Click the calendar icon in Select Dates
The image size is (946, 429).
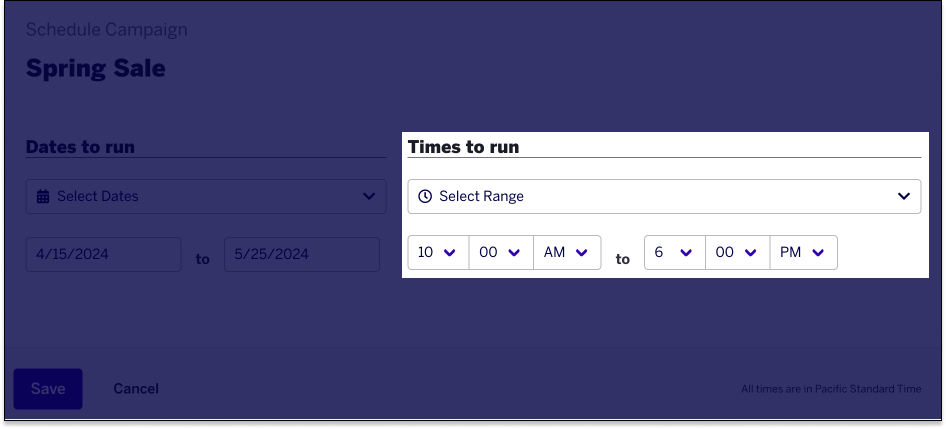(x=43, y=196)
